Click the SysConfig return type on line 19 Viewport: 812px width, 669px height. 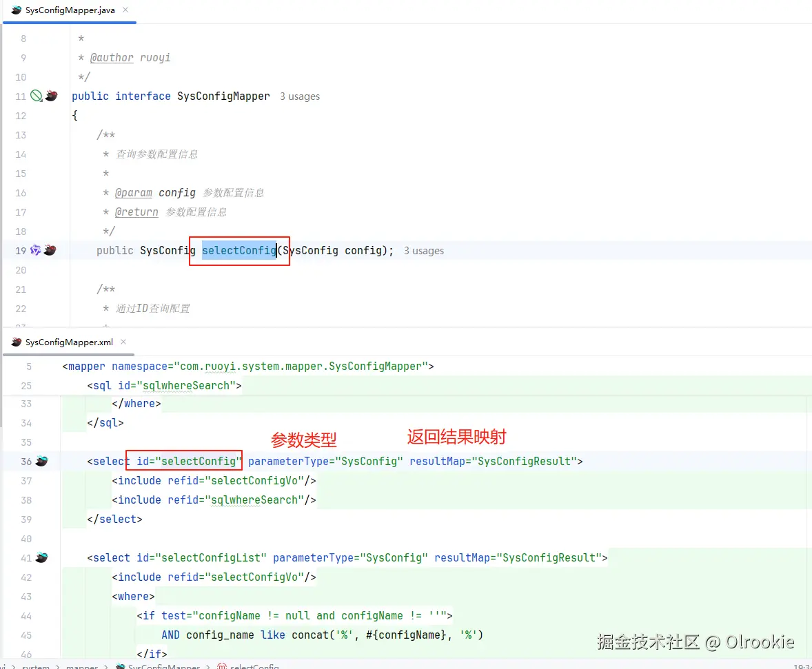tap(168, 251)
